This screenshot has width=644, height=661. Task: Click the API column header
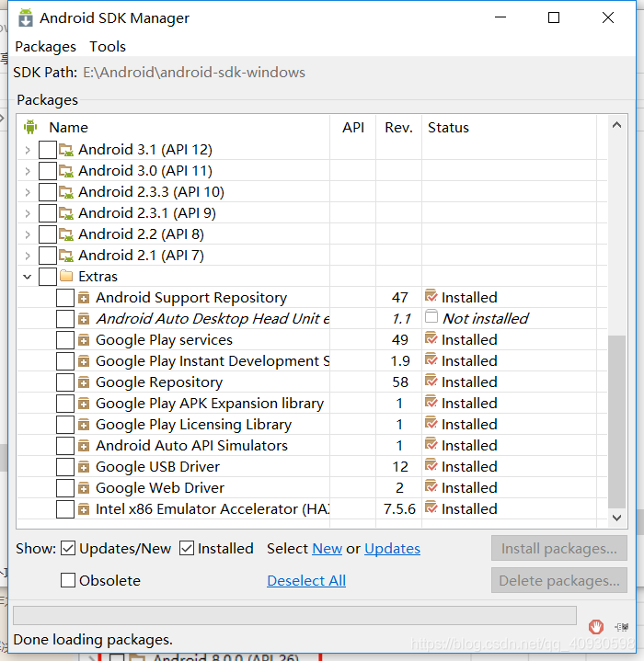tap(353, 127)
